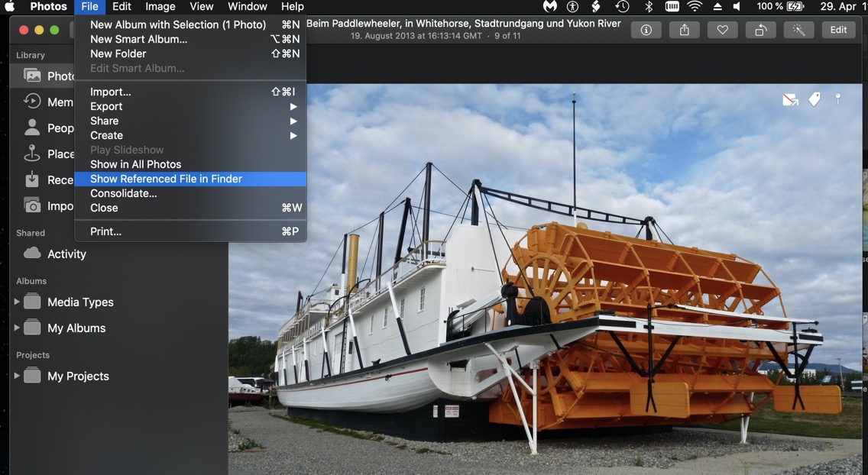Click the location pin badge on the photo

click(837, 99)
